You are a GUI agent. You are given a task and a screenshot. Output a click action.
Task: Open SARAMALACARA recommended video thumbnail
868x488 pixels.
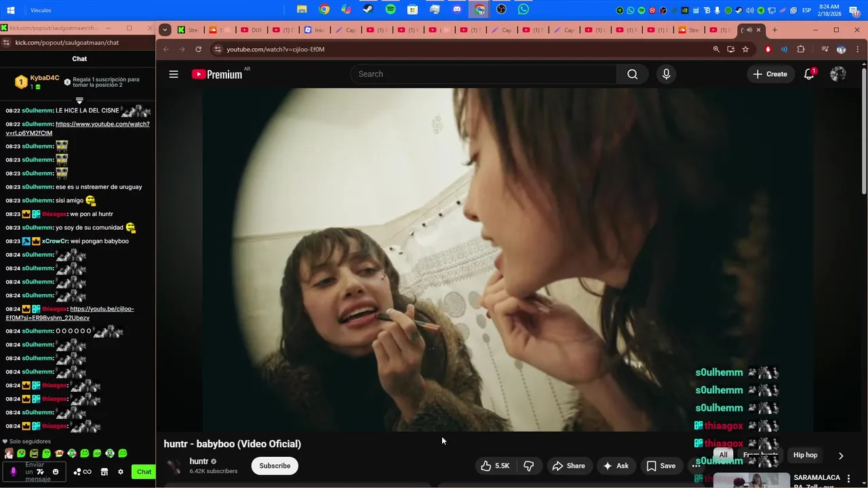[751, 480]
